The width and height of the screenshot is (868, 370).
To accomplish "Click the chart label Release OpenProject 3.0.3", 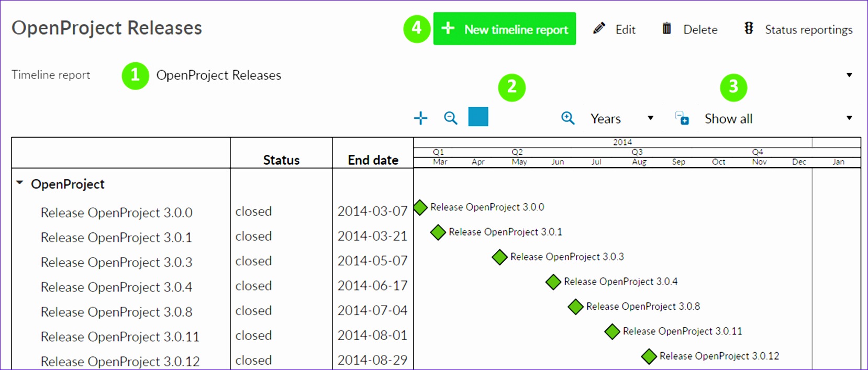I will tap(567, 257).
